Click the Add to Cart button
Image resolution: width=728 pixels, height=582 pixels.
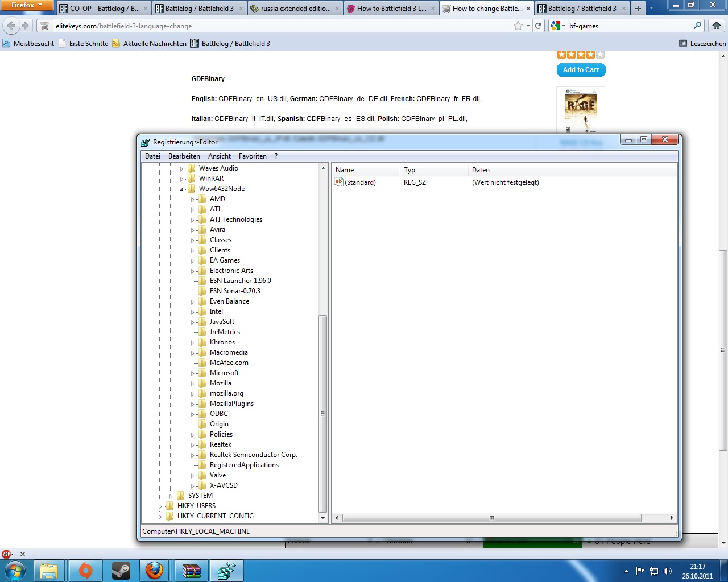click(x=581, y=70)
